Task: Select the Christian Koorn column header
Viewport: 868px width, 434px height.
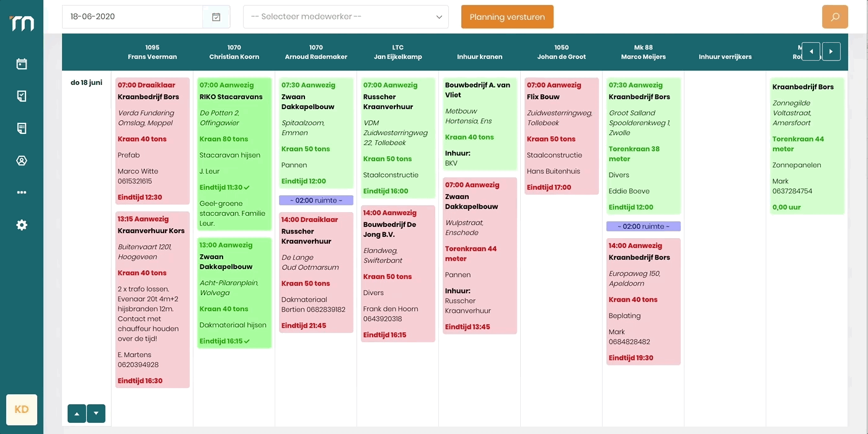Action: (234, 52)
